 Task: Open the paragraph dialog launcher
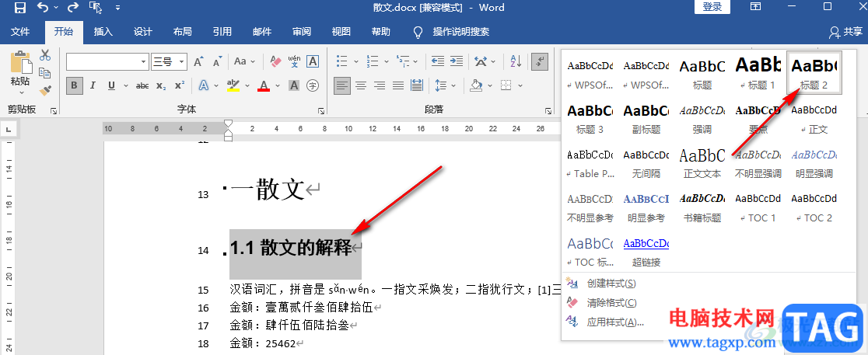tap(548, 111)
